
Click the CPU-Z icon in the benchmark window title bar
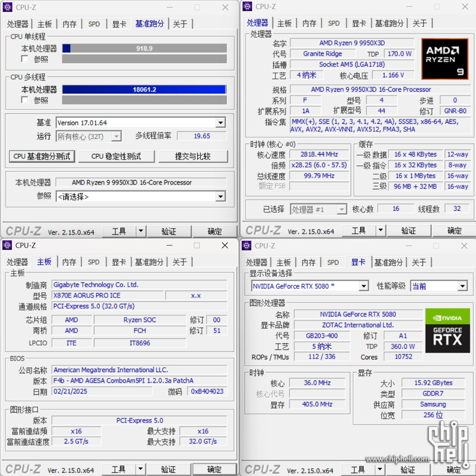point(7,7)
